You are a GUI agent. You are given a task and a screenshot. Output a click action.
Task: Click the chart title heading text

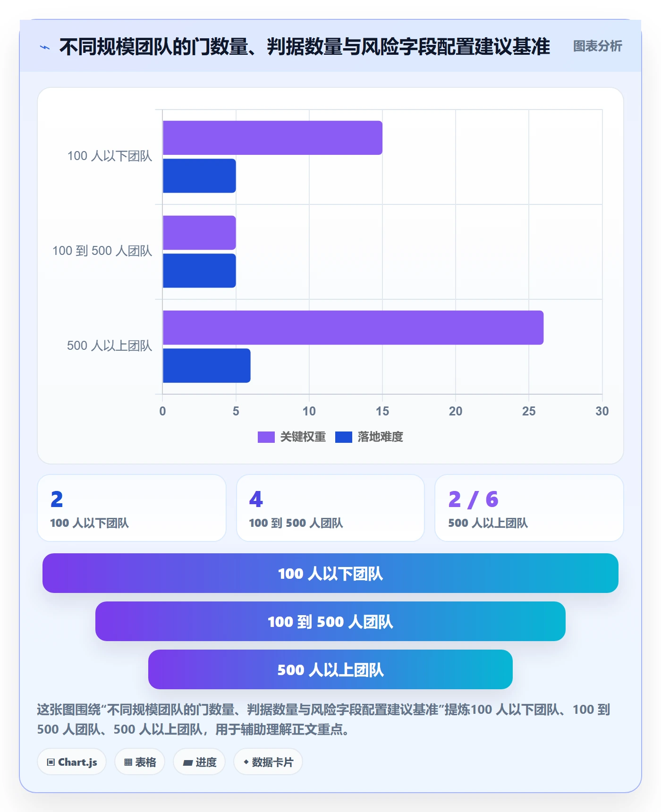coord(305,47)
